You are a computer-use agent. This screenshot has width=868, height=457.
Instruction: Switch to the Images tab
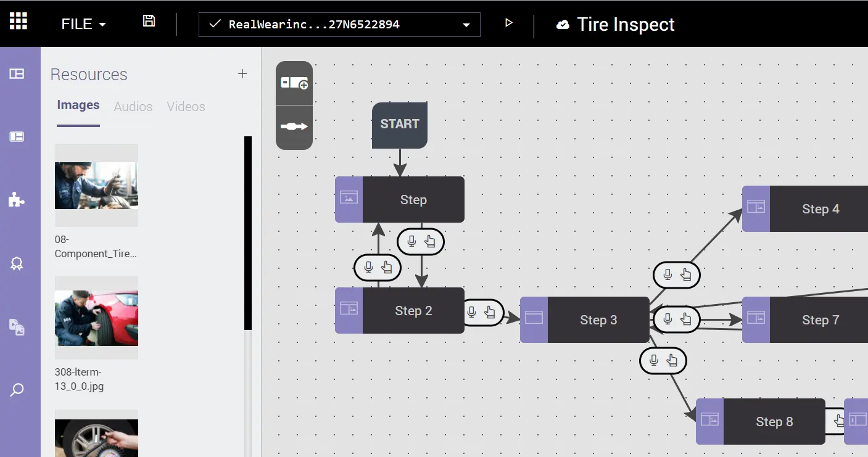click(78, 105)
